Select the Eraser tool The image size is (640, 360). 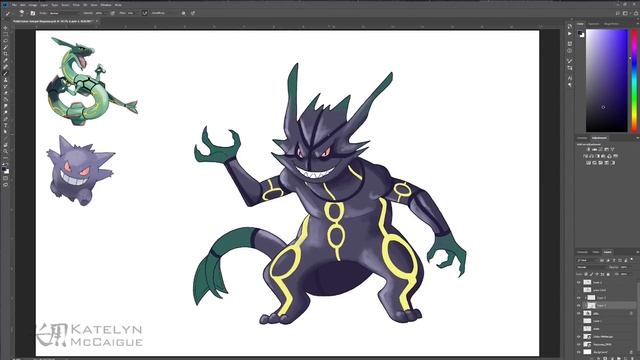click(x=5, y=93)
